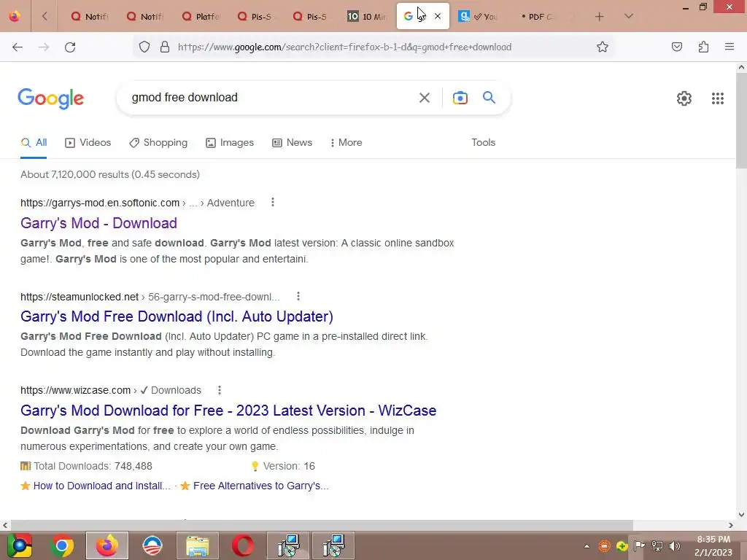This screenshot has height=560, width=747.
Task: Search by image using the camera icon
Action: 460,98
